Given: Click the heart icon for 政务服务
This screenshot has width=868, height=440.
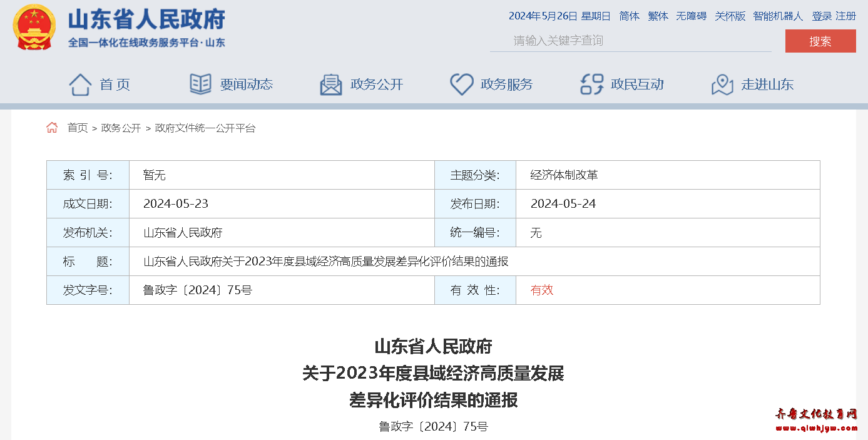Looking at the screenshot, I should tap(462, 84).
